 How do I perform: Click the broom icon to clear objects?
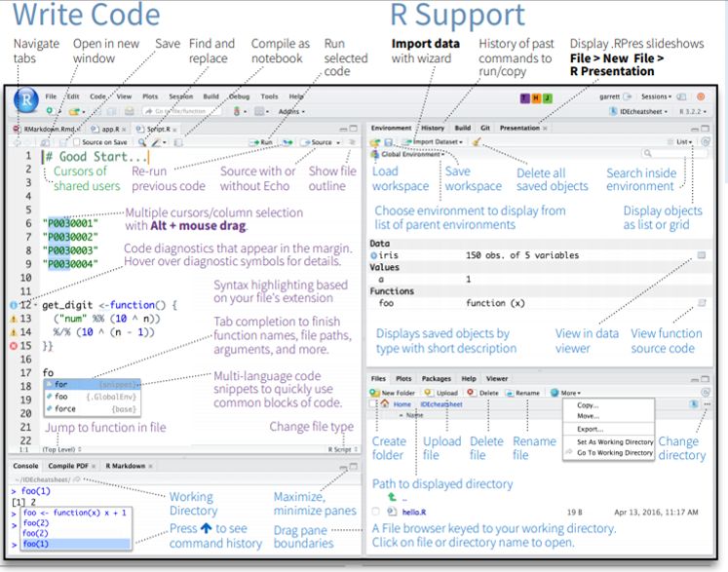[476, 142]
